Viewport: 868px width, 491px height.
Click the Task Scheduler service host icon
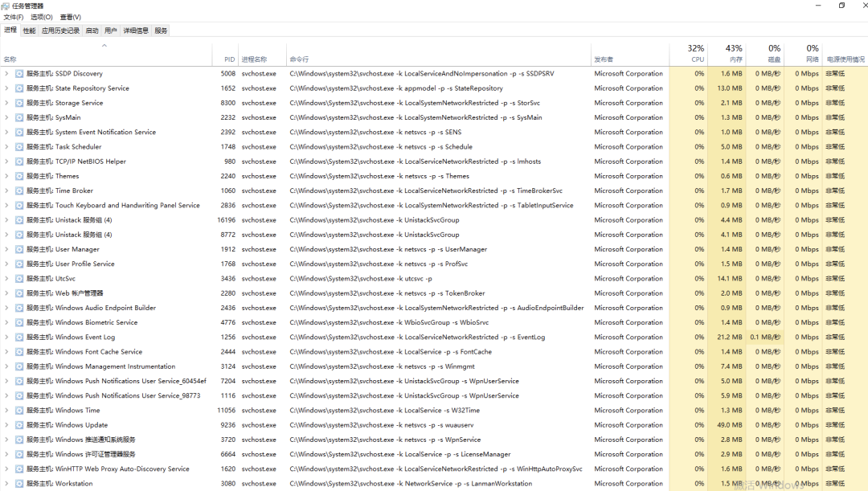19,147
